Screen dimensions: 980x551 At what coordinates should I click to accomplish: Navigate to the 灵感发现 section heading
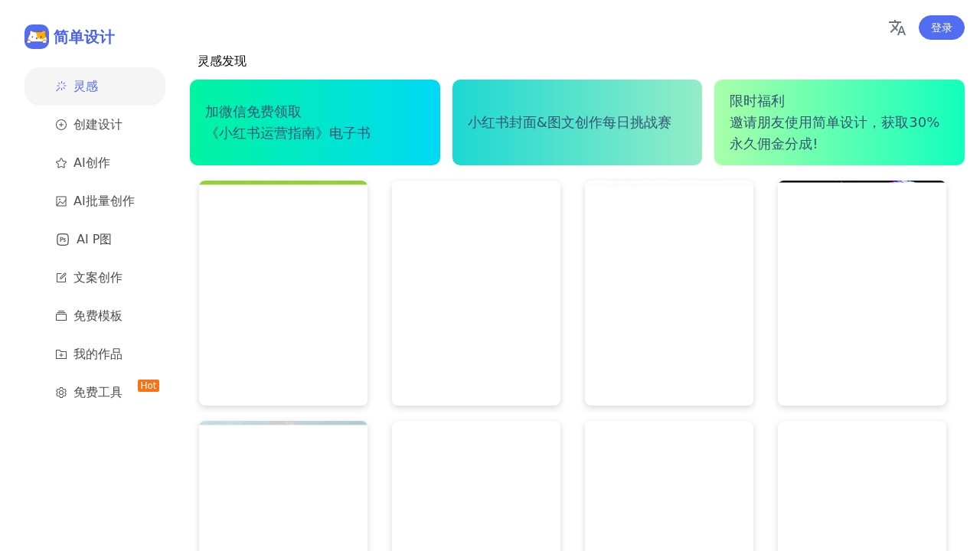(x=222, y=61)
